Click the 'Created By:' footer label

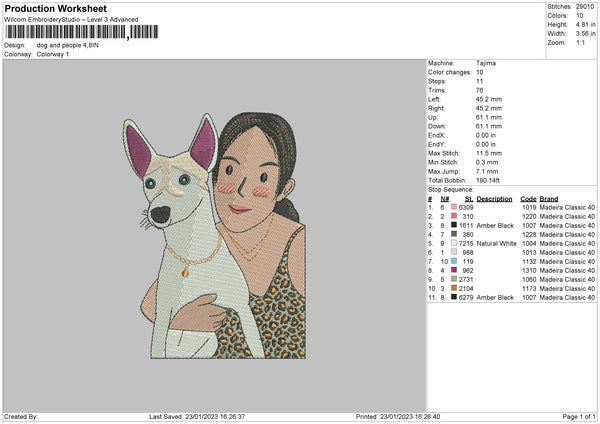(21, 416)
